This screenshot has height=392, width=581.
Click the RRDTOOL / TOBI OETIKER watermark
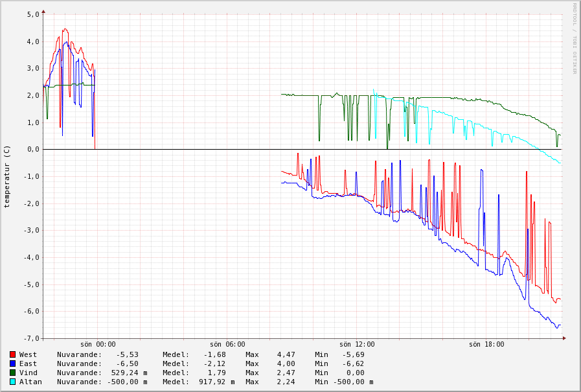point(574,38)
